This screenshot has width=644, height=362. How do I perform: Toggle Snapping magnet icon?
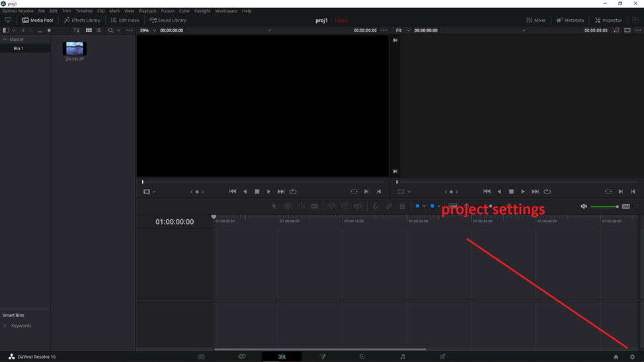point(376,206)
